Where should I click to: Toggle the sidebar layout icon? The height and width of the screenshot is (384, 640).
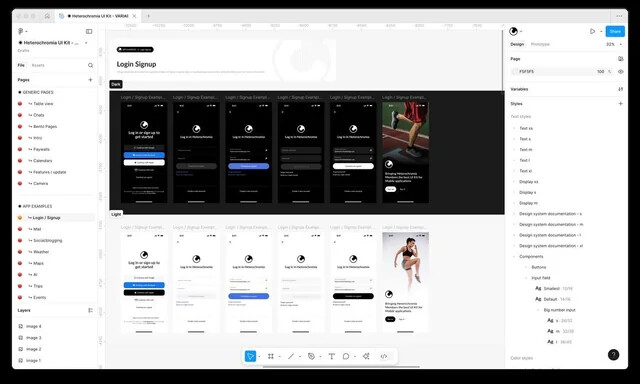(x=89, y=31)
